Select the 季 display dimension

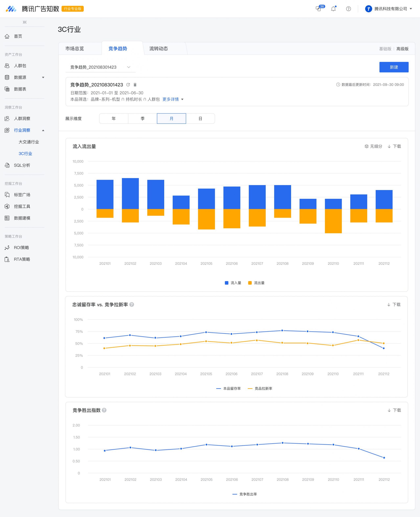(x=142, y=119)
